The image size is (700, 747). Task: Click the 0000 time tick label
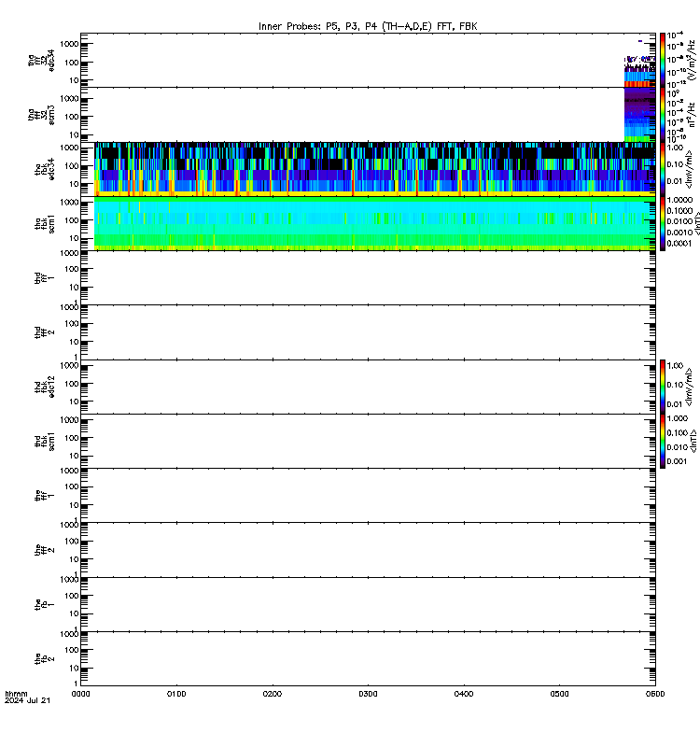(x=80, y=694)
